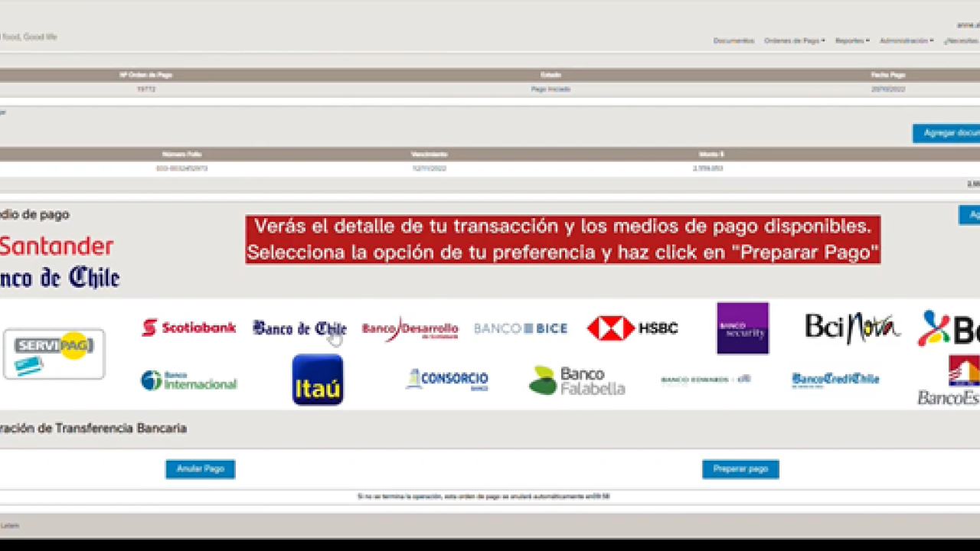This screenshot has height=551, width=980.
Task: Pick the purple Banco Security logo
Action: pos(743,328)
